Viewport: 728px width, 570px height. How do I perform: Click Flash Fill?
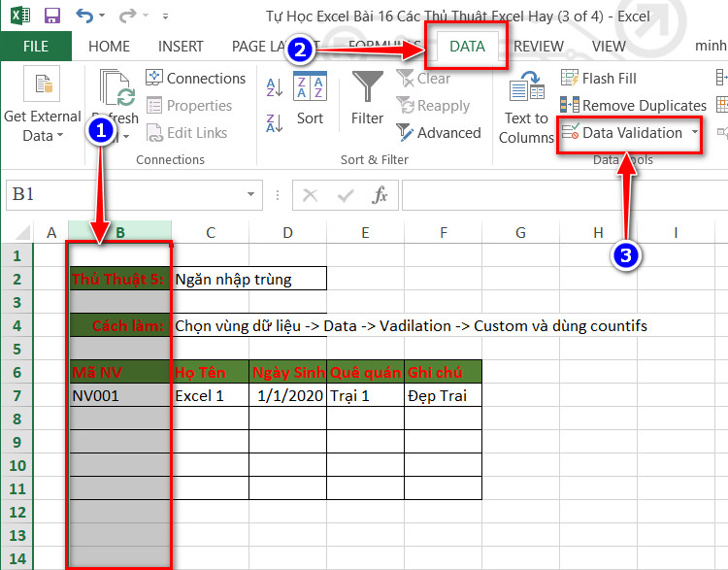pos(599,78)
